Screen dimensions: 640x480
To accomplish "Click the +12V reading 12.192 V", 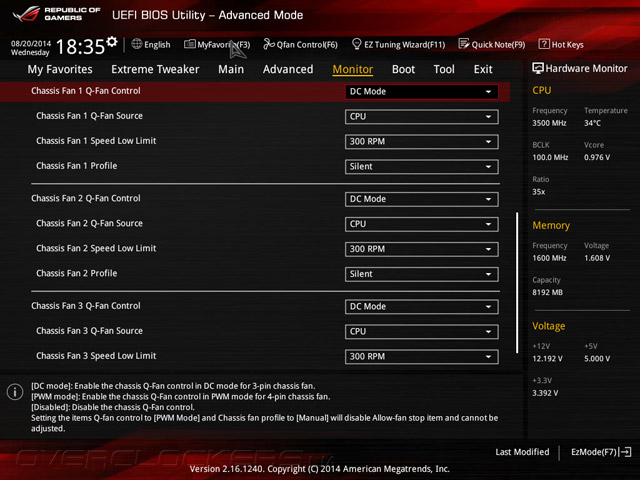I will pyautogui.click(x=547, y=358).
